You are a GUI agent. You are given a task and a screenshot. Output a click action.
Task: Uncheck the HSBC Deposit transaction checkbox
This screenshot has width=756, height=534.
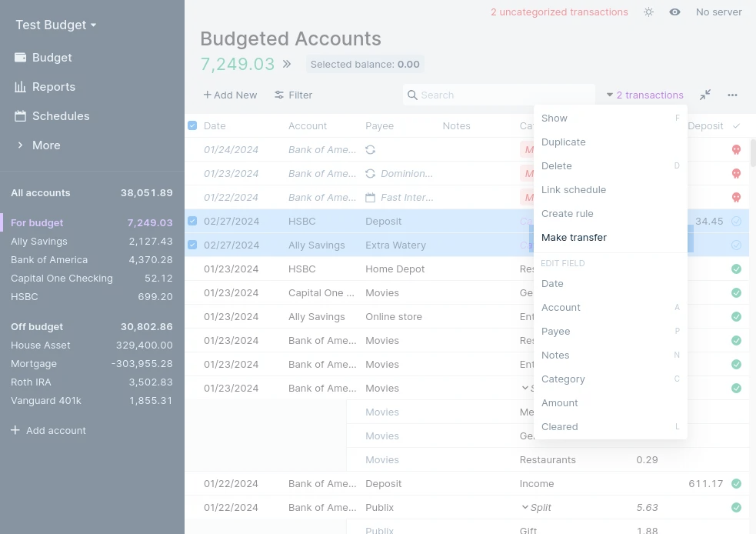[x=192, y=222]
